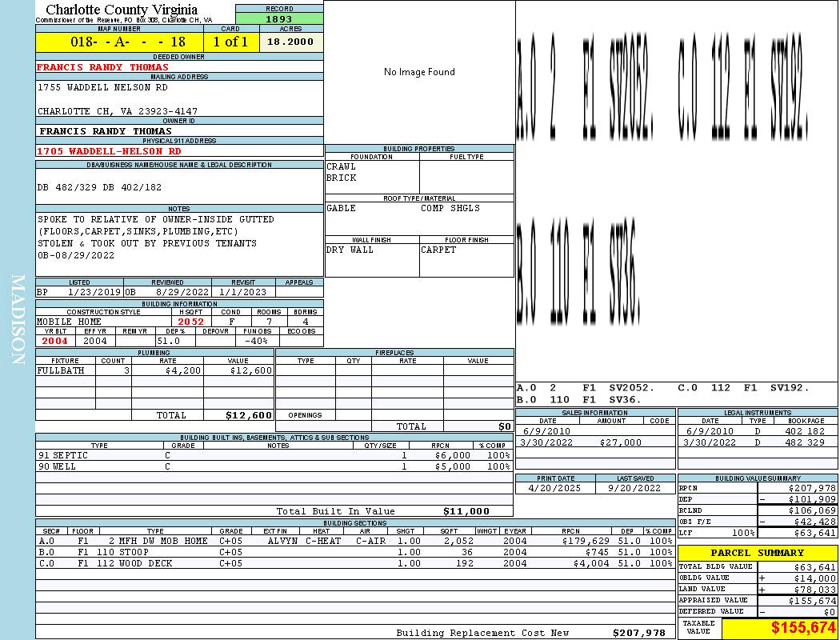Click sale date 6/9/2010
The height and width of the screenshot is (640, 840).
tap(546, 431)
